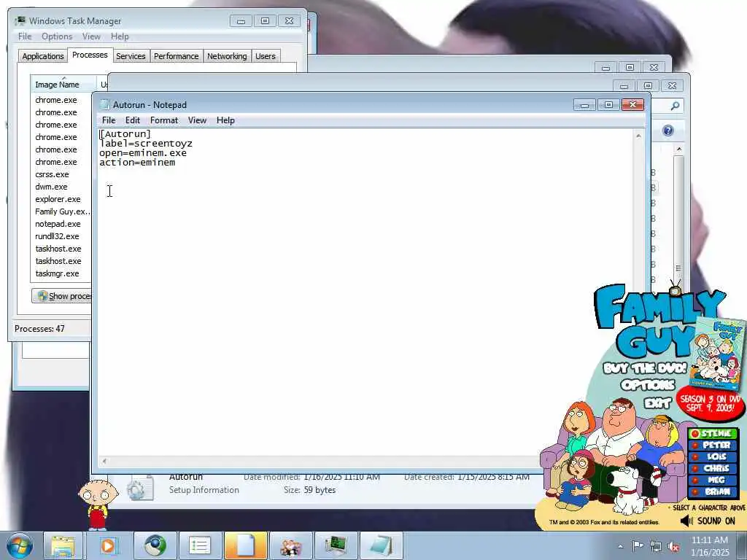
Task: Select dwm.exe process row
Action: (61, 187)
